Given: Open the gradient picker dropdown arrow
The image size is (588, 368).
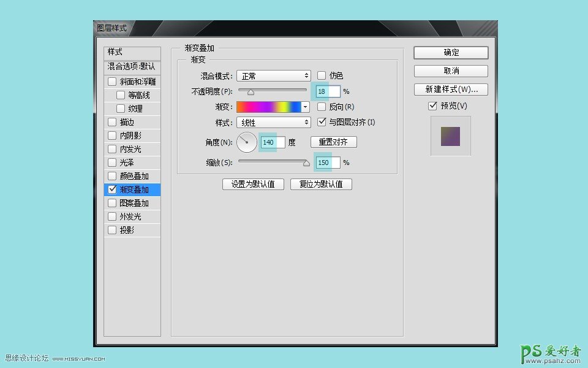Looking at the screenshot, I should 306,107.
